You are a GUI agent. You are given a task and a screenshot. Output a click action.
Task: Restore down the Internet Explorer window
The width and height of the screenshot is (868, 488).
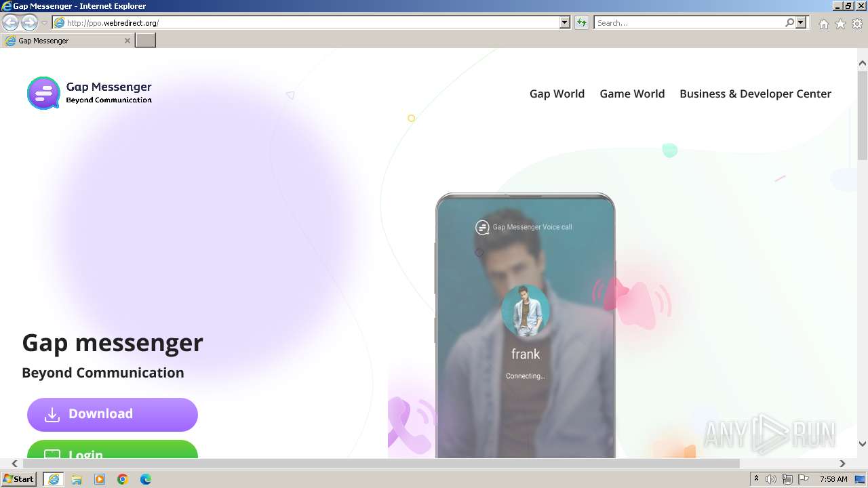pyautogui.click(x=849, y=5)
